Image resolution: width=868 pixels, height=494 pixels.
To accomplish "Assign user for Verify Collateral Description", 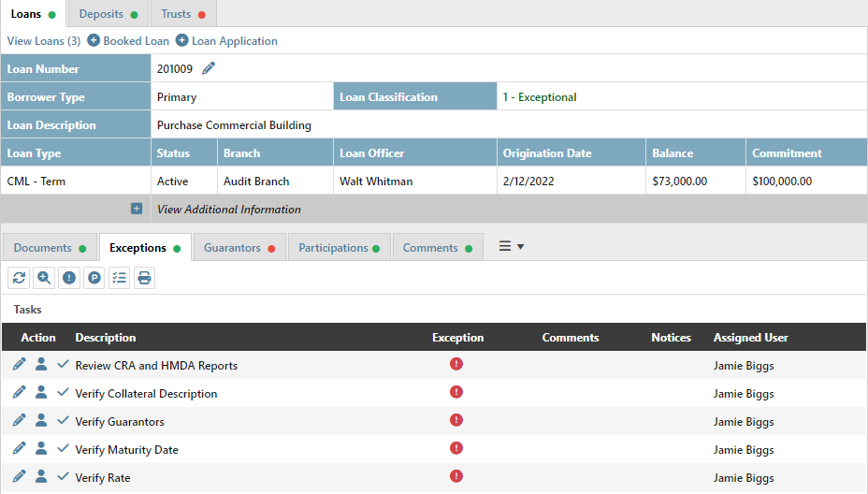I will tap(41, 393).
